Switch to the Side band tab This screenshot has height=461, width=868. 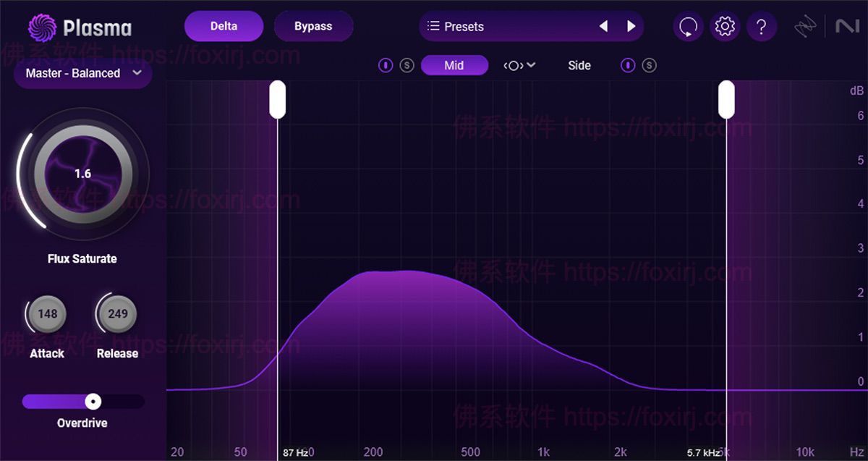(x=579, y=65)
